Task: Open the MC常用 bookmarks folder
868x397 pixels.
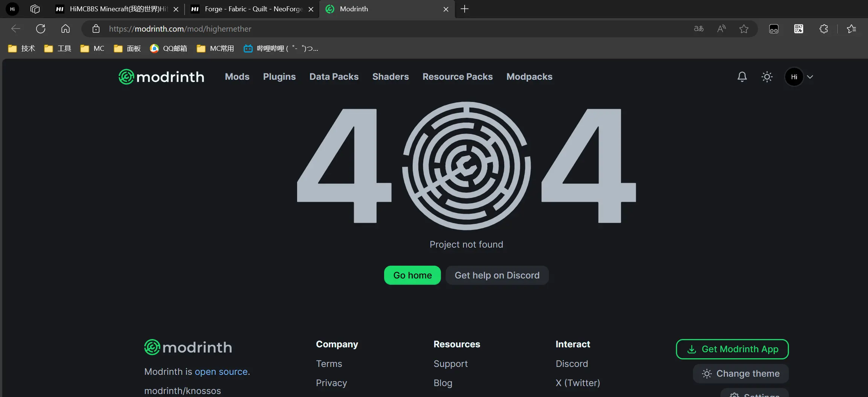Action: click(x=215, y=49)
